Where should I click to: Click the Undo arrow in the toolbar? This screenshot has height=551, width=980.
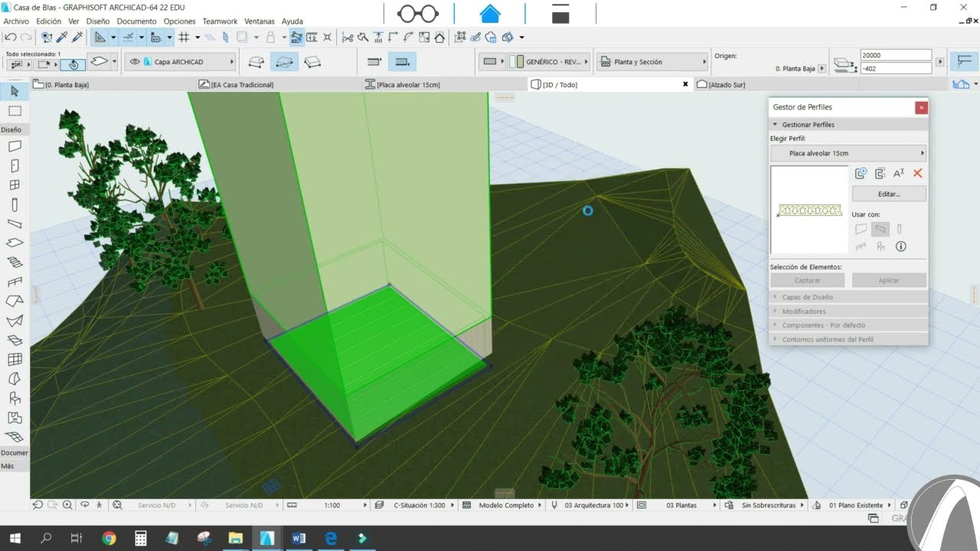tap(10, 37)
